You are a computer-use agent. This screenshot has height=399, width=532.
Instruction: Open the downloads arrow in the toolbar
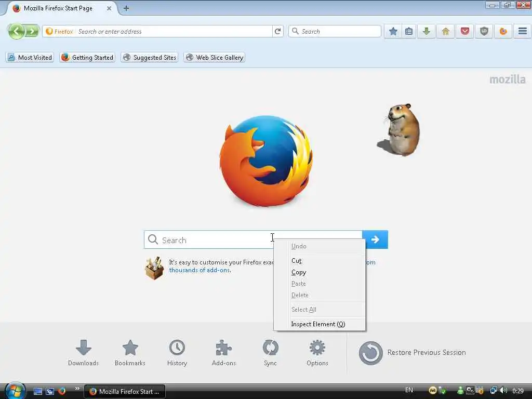pos(427,32)
